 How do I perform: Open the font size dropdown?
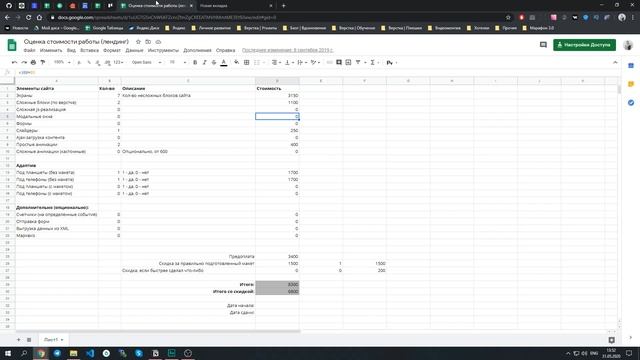(x=178, y=62)
